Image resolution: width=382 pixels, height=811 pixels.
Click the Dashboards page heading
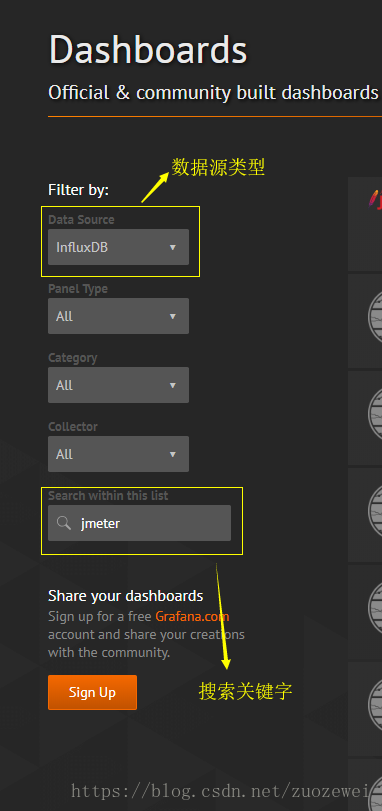(148, 50)
